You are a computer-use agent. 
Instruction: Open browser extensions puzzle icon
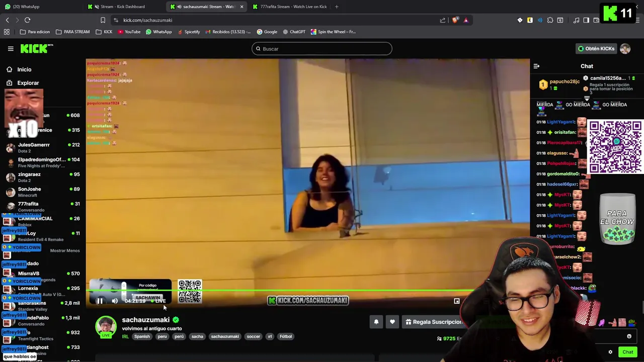click(x=550, y=20)
